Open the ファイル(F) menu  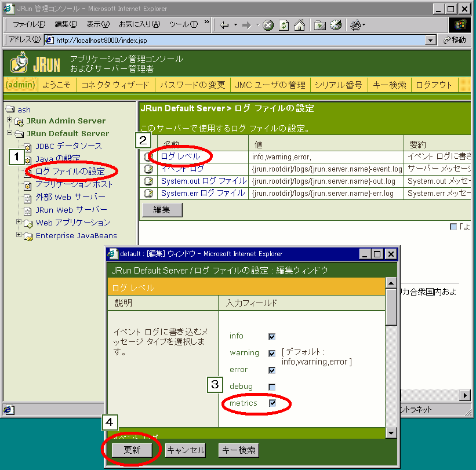pyautogui.click(x=29, y=24)
